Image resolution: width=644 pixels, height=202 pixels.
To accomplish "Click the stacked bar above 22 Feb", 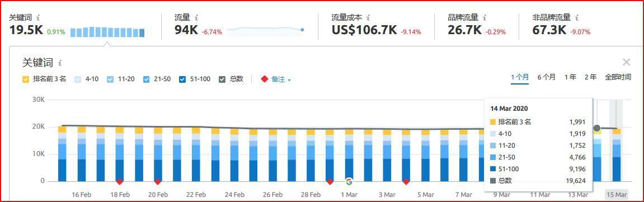I will 195,154.
